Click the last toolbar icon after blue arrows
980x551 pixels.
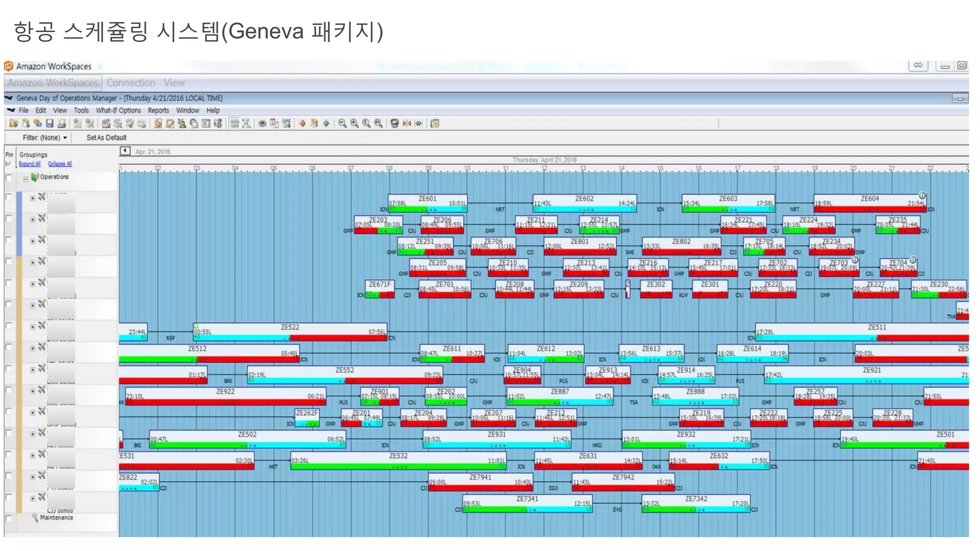pos(434,123)
